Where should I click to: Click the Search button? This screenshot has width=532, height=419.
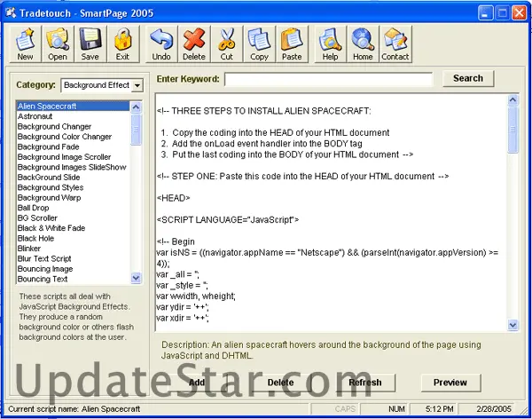(x=468, y=78)
